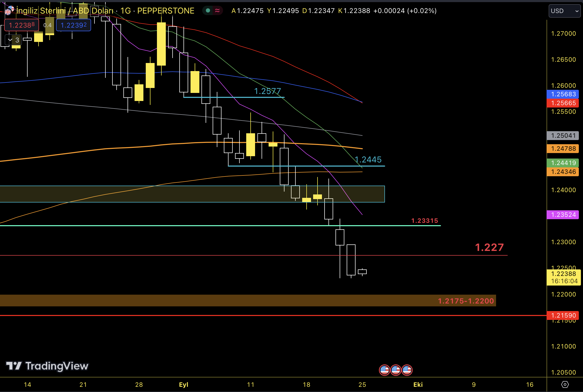Click the purple 1.23524 price axis label
Image resolution: width=583 pixels, height=392 pixels.
click(563, 215)
